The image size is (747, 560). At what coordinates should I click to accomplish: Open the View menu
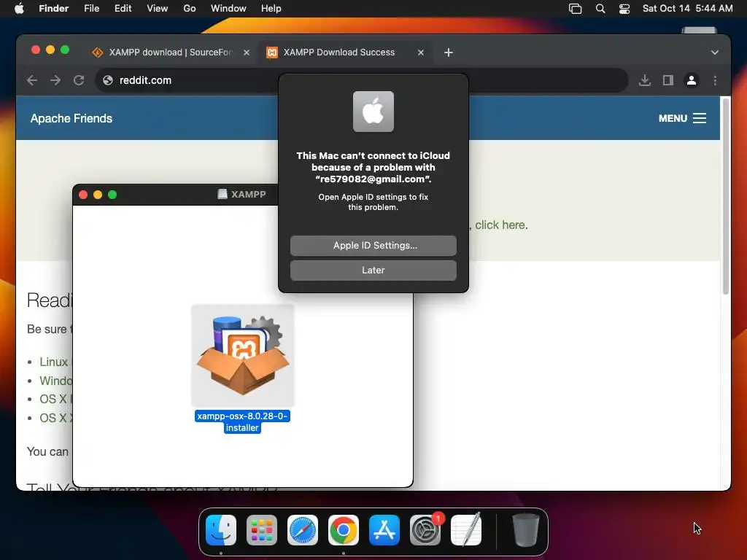pos(158,9)
